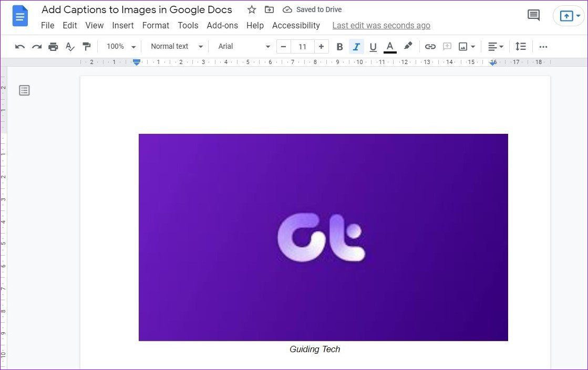Open the text color picker
The height and width of the screenshot is (370, 588).
pos(390,47)
